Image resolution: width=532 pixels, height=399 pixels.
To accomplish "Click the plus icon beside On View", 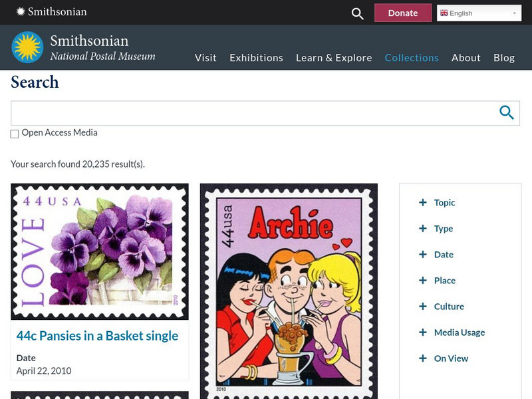I will coord(423,358).
